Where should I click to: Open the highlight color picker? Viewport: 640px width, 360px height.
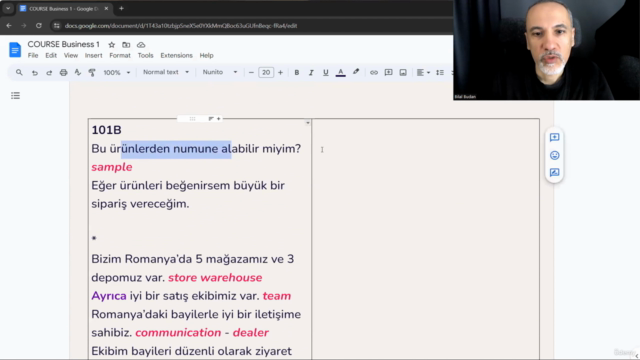tap(356, 72)
